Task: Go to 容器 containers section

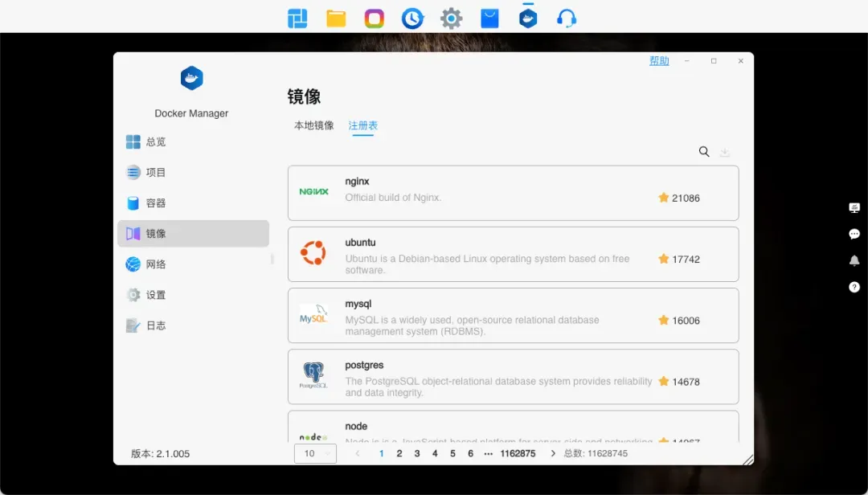Action: [155, 203]
